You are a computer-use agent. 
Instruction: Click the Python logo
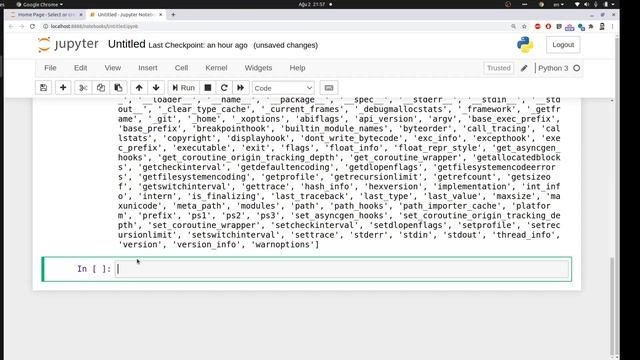525,44
